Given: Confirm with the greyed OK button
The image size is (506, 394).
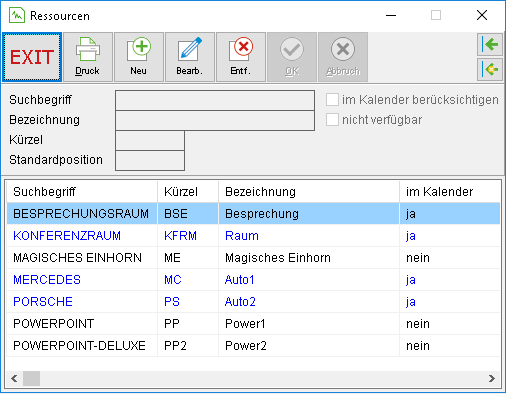Looking at the screenshot, I should [292, 57].
